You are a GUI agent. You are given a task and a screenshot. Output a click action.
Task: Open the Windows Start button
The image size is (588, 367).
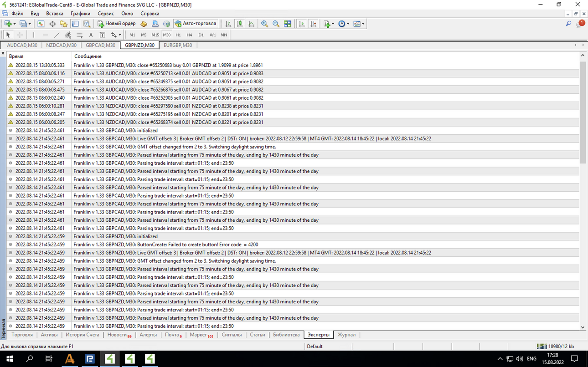point(10,359)
